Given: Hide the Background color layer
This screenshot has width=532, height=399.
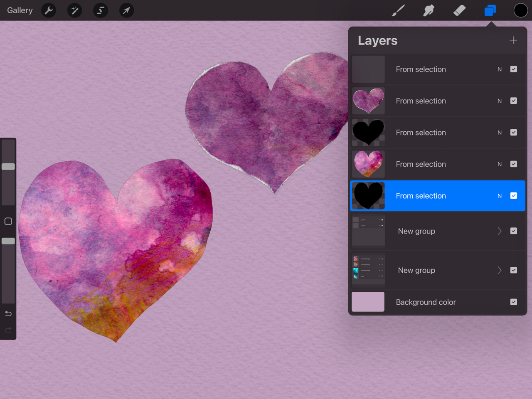Looking at the screenshot, I should [514, 302].
